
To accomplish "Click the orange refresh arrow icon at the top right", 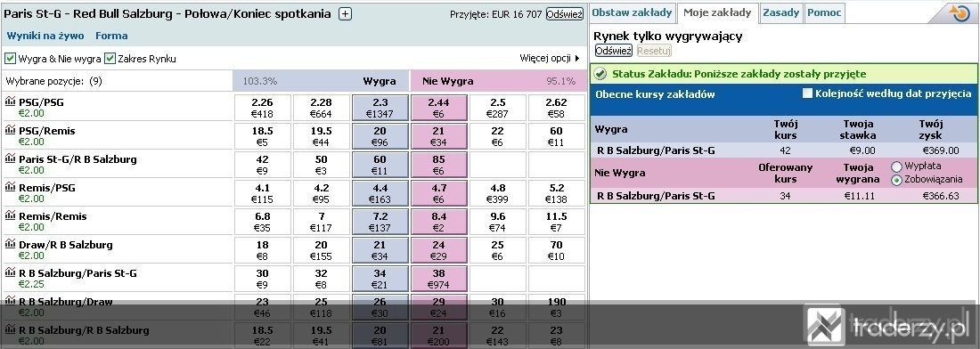I will [x=959, y=12].
